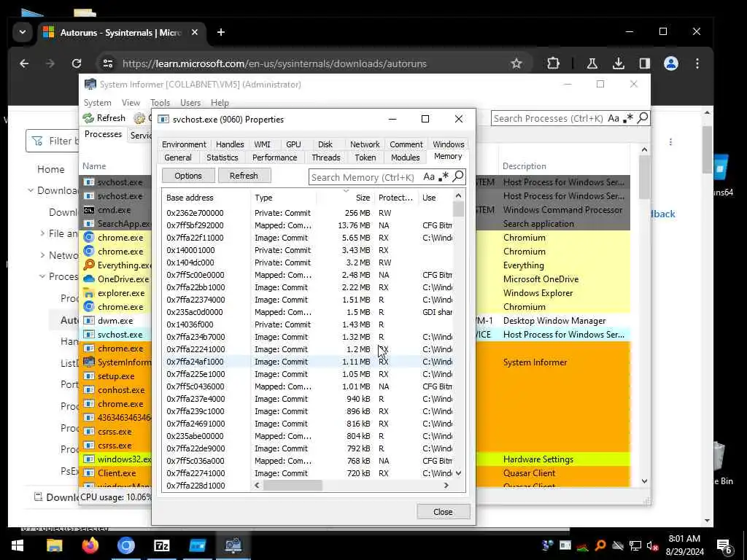The height and width of the screenshot is (560, 747).
Task: Expand Networking utilities tree item
Action: pos(42,255)
